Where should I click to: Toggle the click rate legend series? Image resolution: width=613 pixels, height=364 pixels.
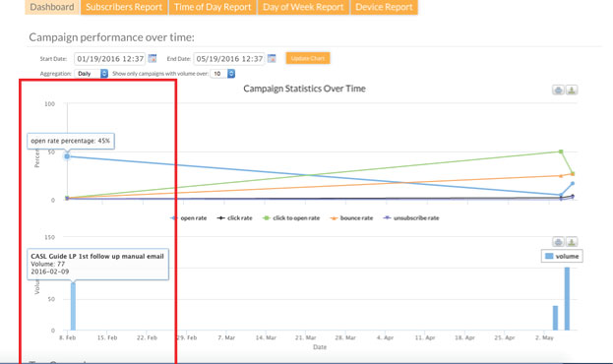(x=235, y=218)
